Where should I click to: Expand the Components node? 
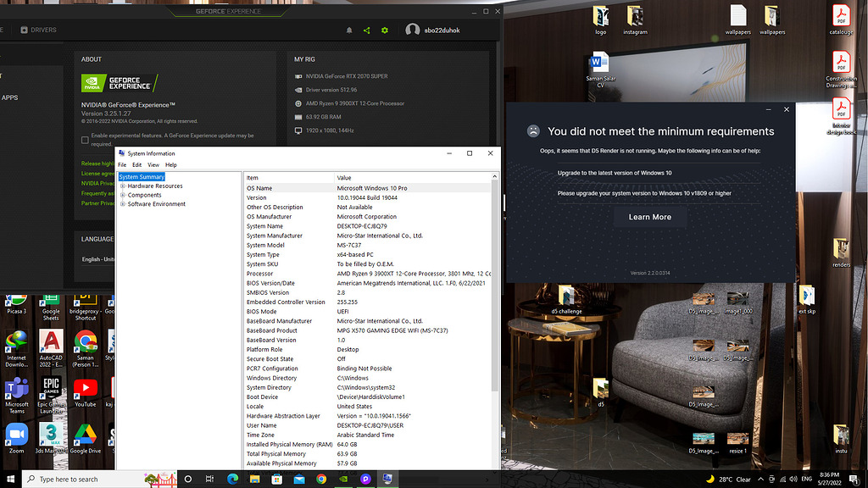pos(123,195)
